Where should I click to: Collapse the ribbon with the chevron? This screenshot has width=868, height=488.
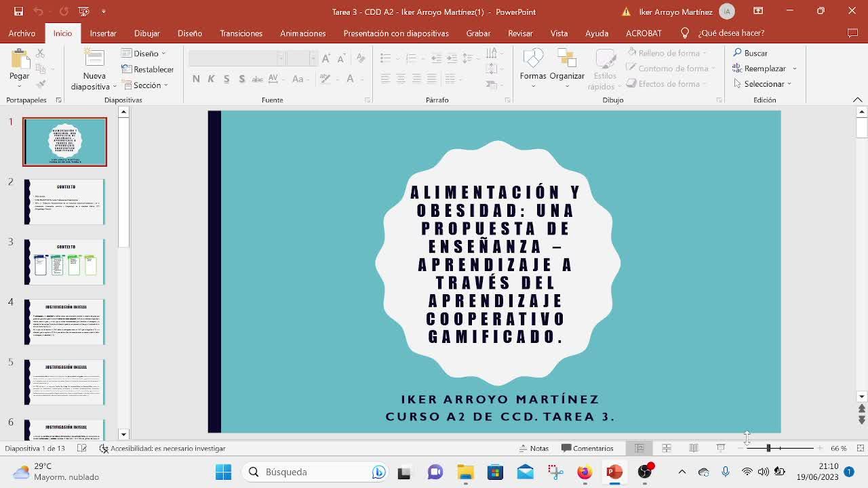pyautogui.click(x=857, y=100)
